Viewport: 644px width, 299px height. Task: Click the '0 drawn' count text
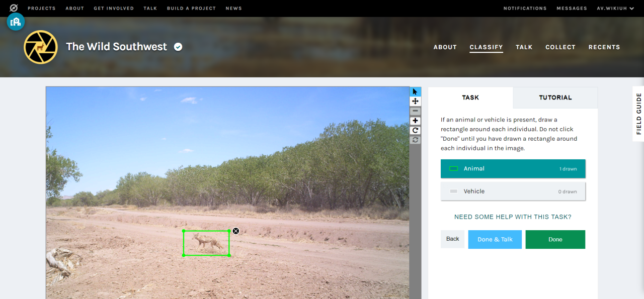[x=568, y=192]
